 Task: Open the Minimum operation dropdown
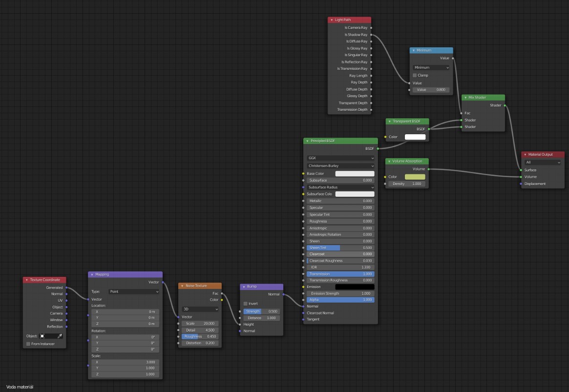(x=431, y=68)
